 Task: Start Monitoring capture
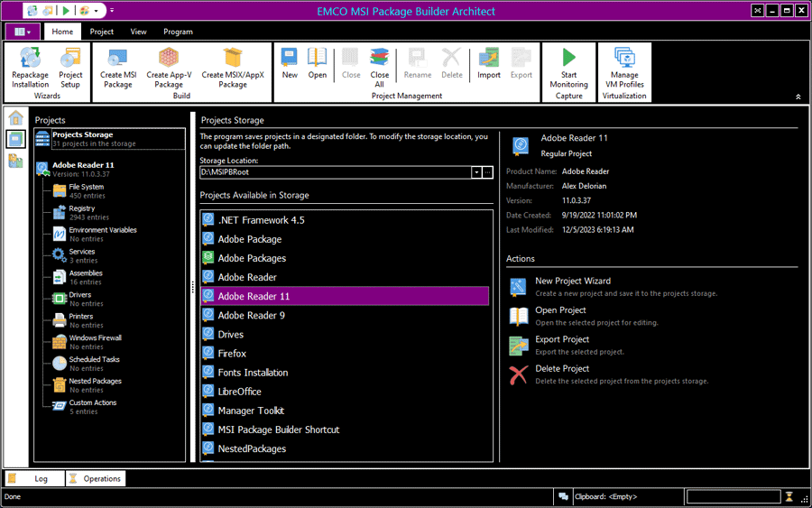click(x=568, y=68)
